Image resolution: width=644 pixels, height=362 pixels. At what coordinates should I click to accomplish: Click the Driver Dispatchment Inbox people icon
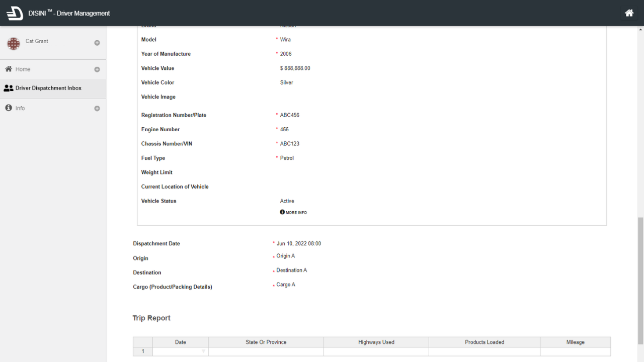point(9,88)
